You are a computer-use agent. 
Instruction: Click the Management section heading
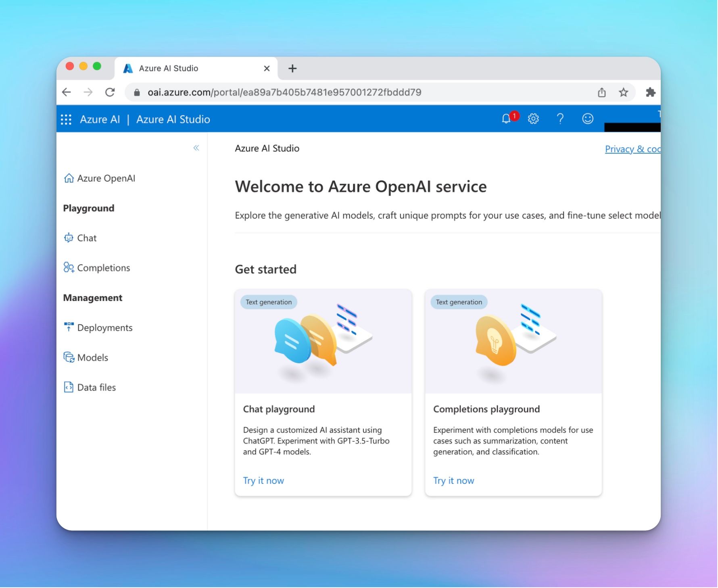tap(93, 298)
